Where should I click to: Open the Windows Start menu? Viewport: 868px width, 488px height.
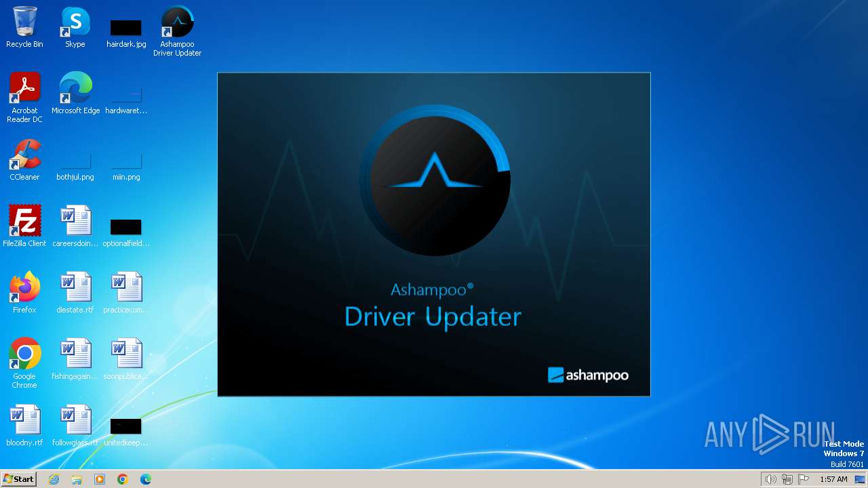pos(19,479)
